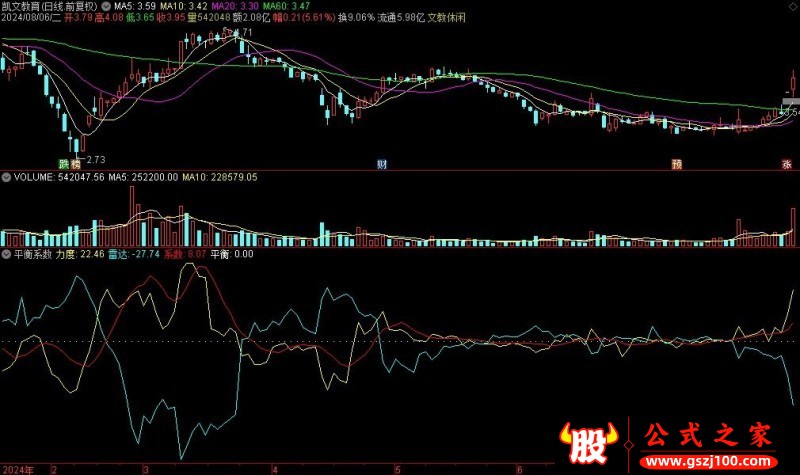Click the 2024年 label on time axis
The image size is (800, 475).
(x=18, y=470)
